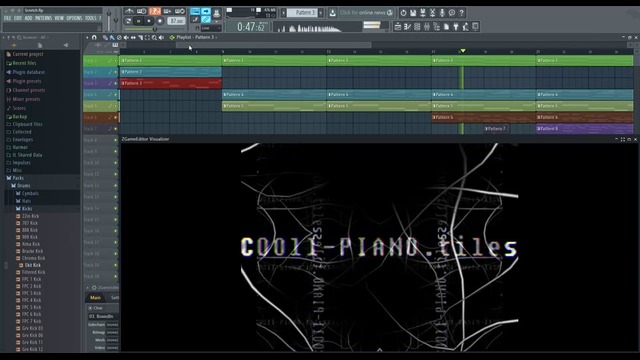
Task: Click the save project icon
Action: [413, 13]
